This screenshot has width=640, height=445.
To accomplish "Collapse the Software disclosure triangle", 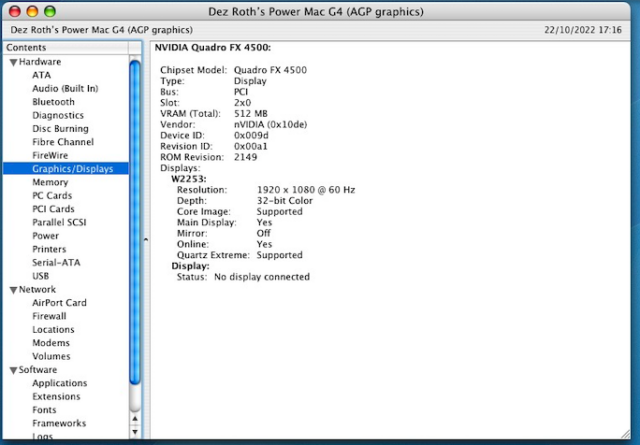I will tap(13, 370).
